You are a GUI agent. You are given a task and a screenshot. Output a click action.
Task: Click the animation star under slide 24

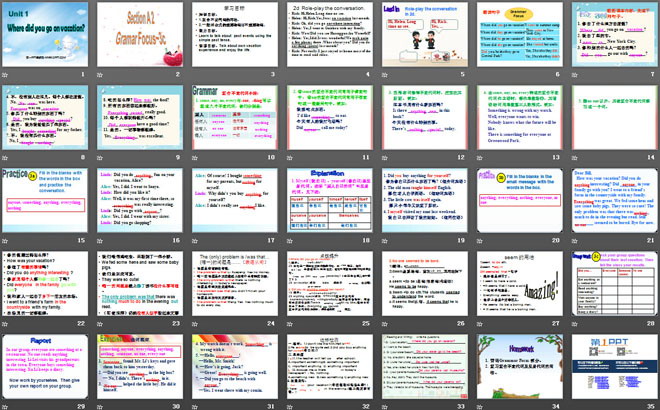click(x=195, y=324)
